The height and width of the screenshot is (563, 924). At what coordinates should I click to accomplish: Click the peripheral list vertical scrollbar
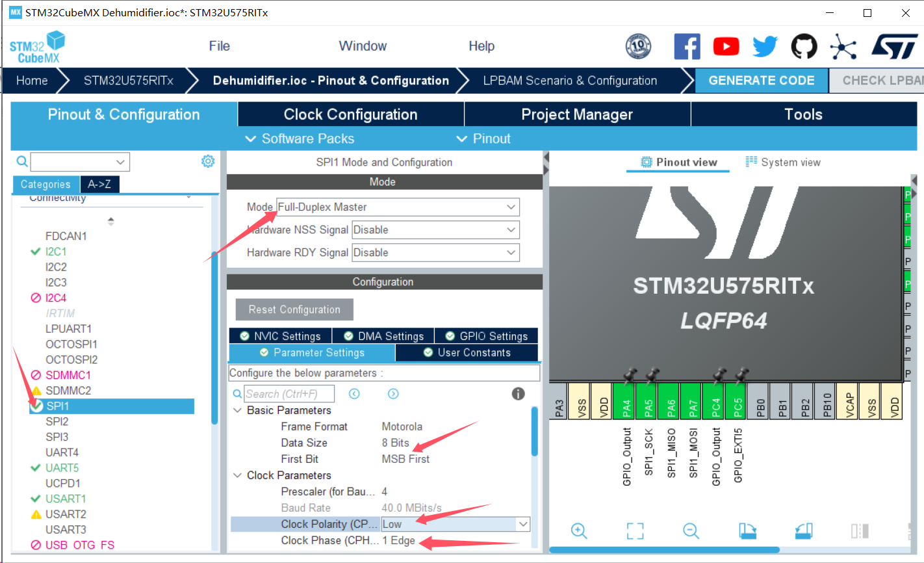point(214,338)
